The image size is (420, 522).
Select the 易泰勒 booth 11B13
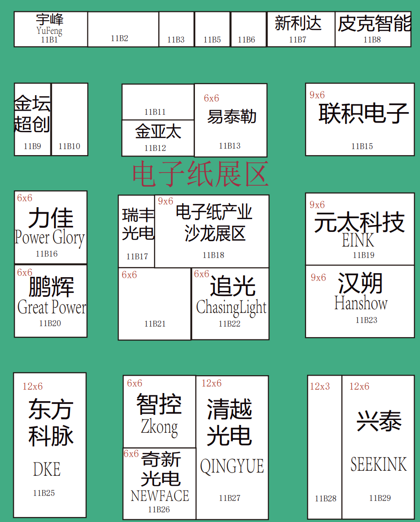point(231,120)
